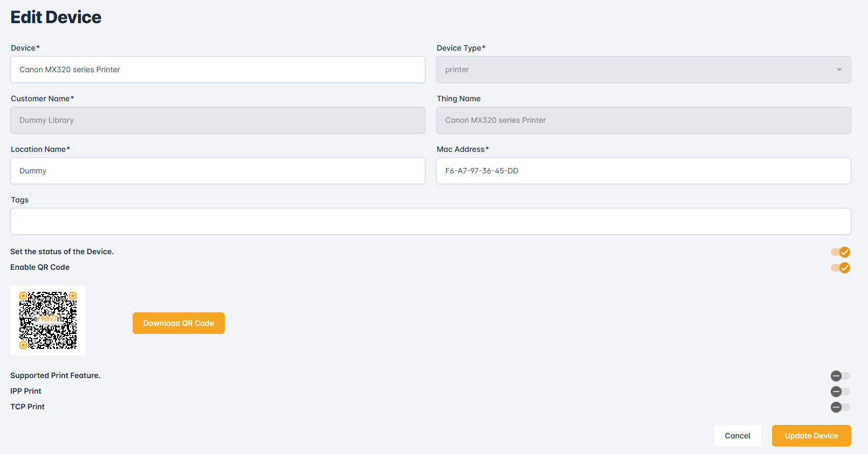Toggle the device status switch
The image size is (868, 454).
click(840, 252)
